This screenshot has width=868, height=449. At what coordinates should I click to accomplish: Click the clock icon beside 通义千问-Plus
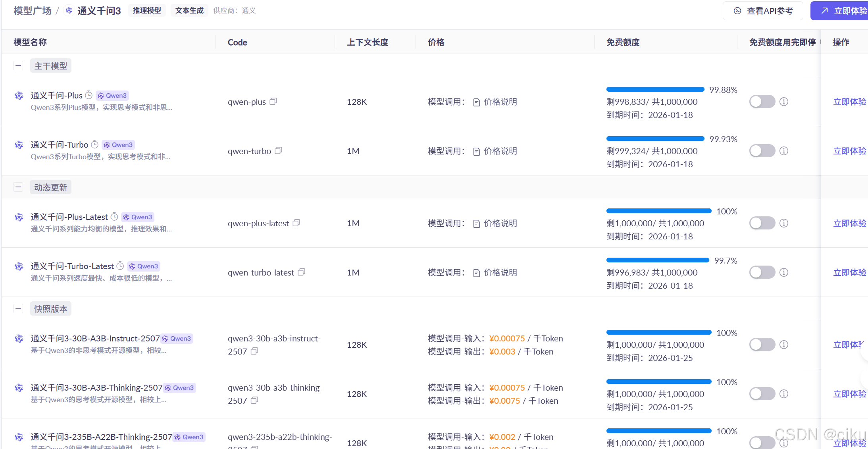89,95
